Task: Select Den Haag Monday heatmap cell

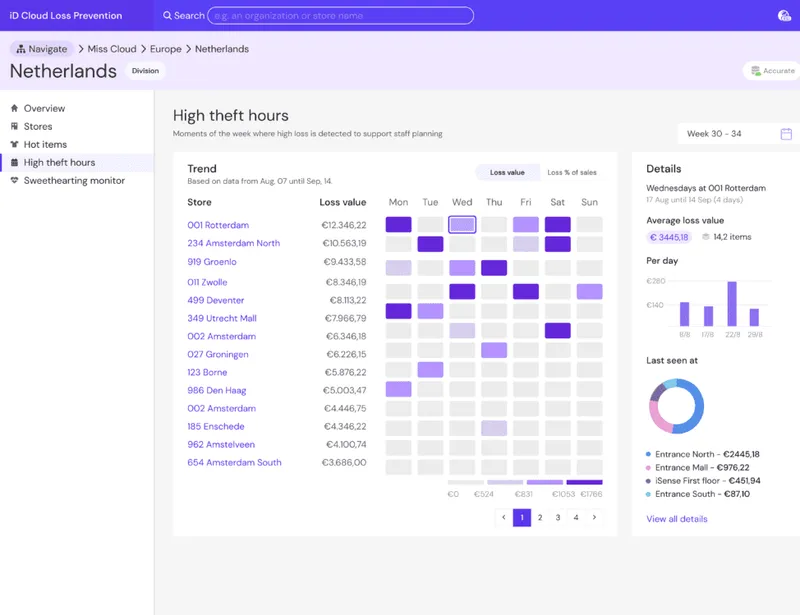Action: tap(398, 389)
